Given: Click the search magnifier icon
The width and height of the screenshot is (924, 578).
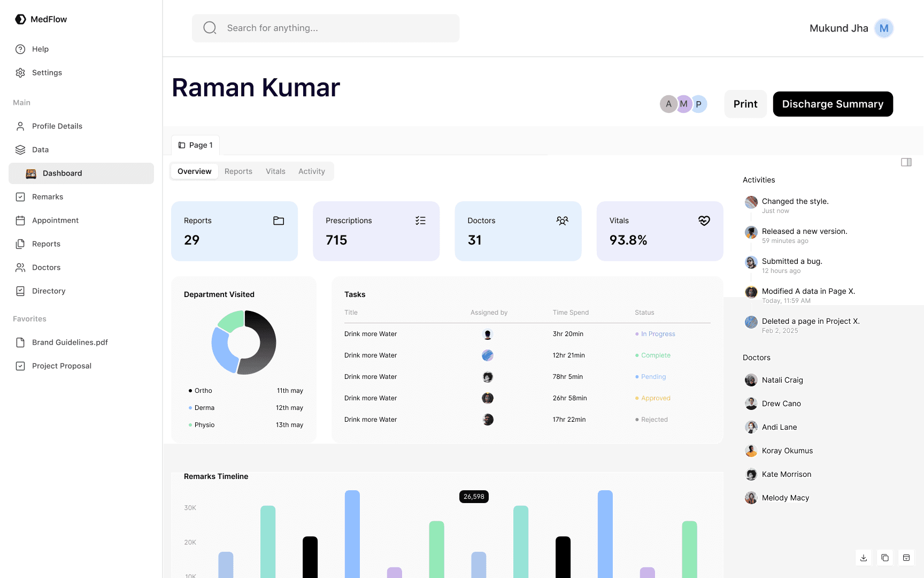Looking at the screenshot, I should (x=210, y=28).
